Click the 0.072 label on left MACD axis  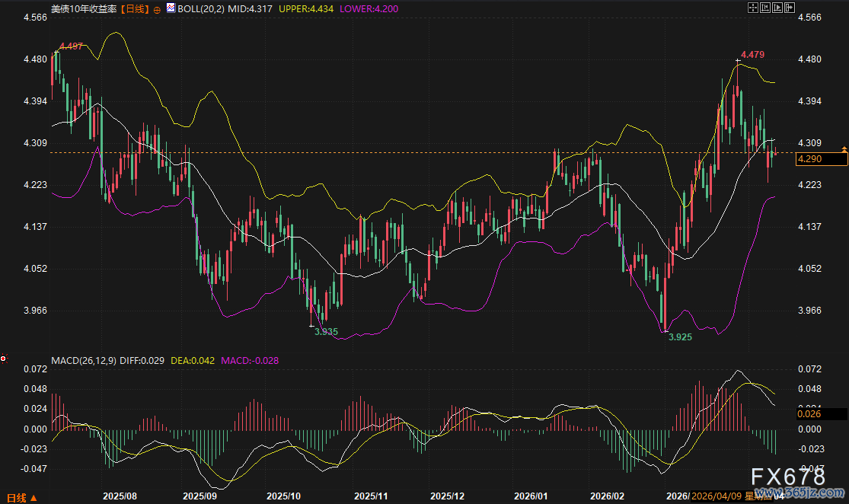pos(35,369)
